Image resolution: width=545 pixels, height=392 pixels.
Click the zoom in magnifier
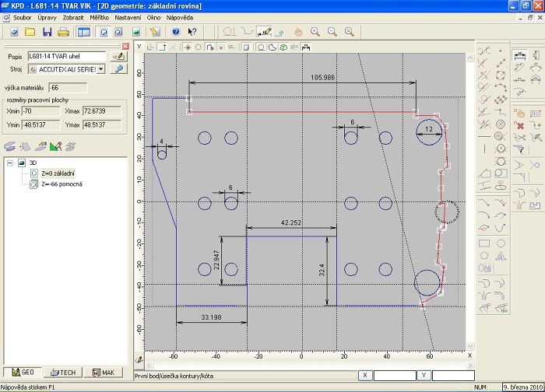point(315,32)
